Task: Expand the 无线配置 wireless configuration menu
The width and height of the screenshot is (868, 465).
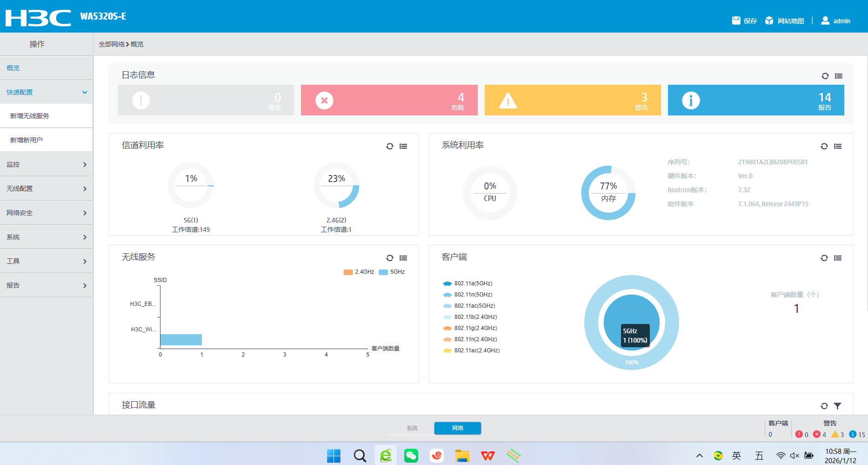Action: [x=46, y=189]
